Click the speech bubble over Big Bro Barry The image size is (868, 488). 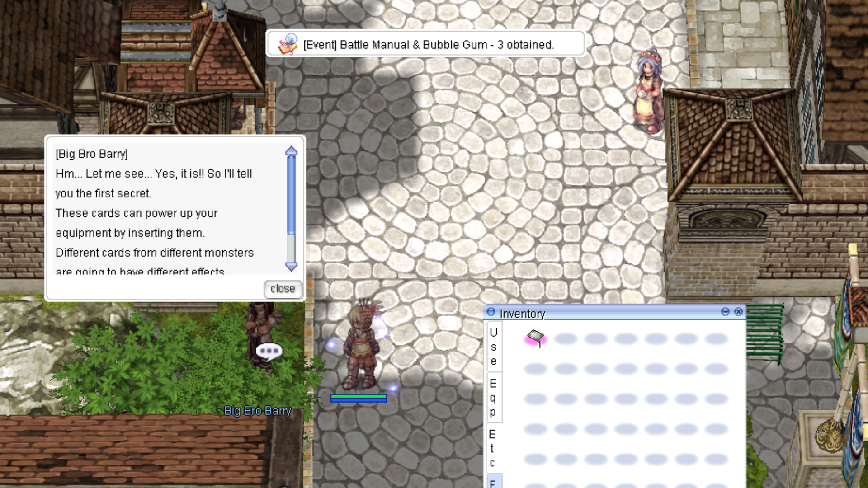tap(269, 351)
